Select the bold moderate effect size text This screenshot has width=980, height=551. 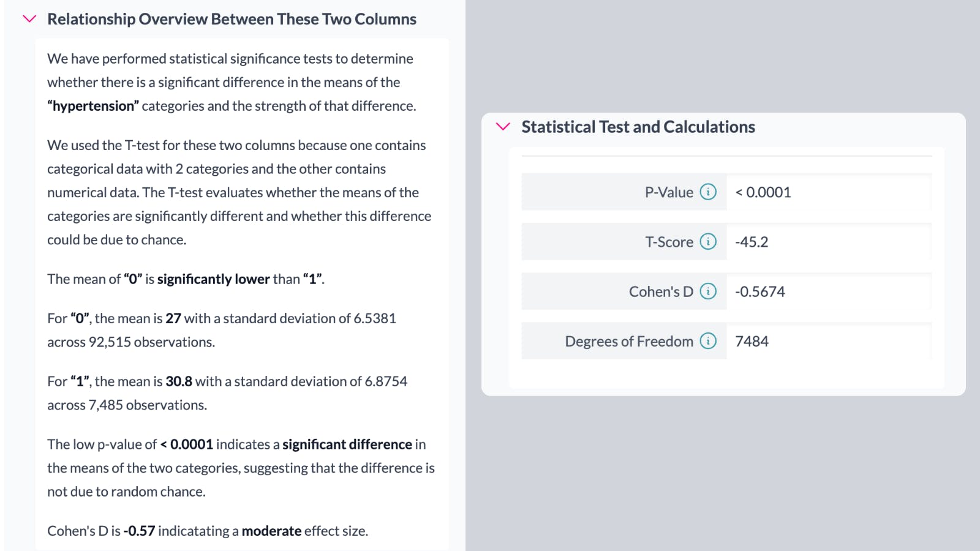pos(272,530)
